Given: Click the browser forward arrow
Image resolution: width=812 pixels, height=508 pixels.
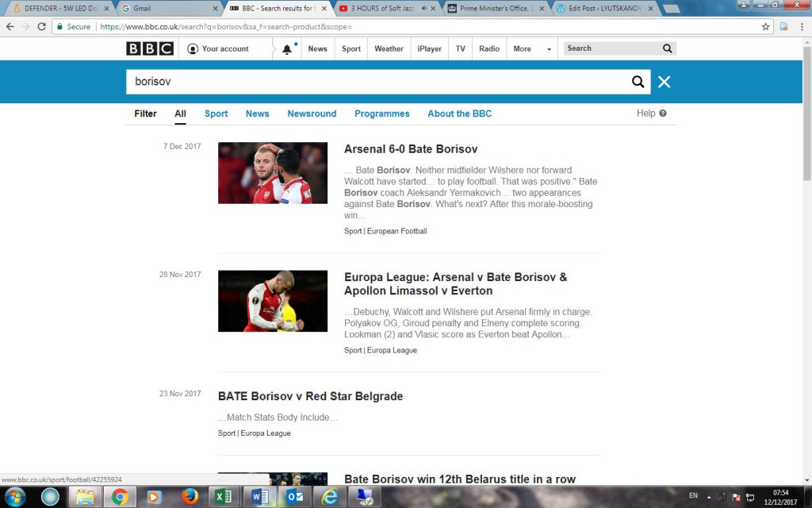Looking at the screenshot, I should point(26,26).
